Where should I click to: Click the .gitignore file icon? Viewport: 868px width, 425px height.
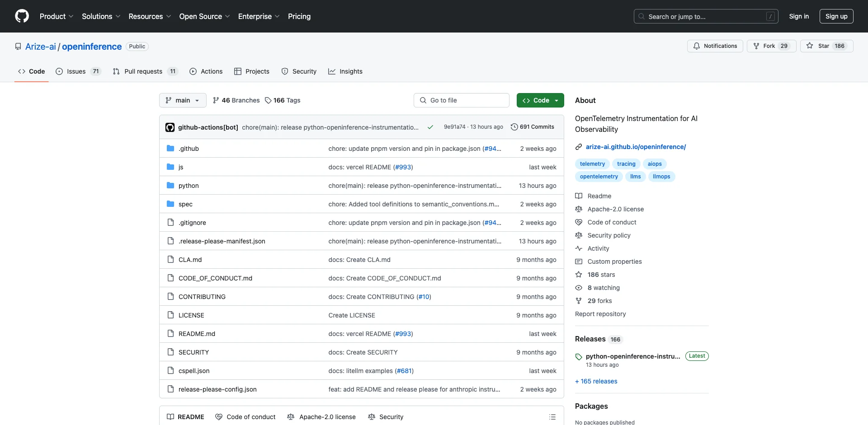click(170, 223)
